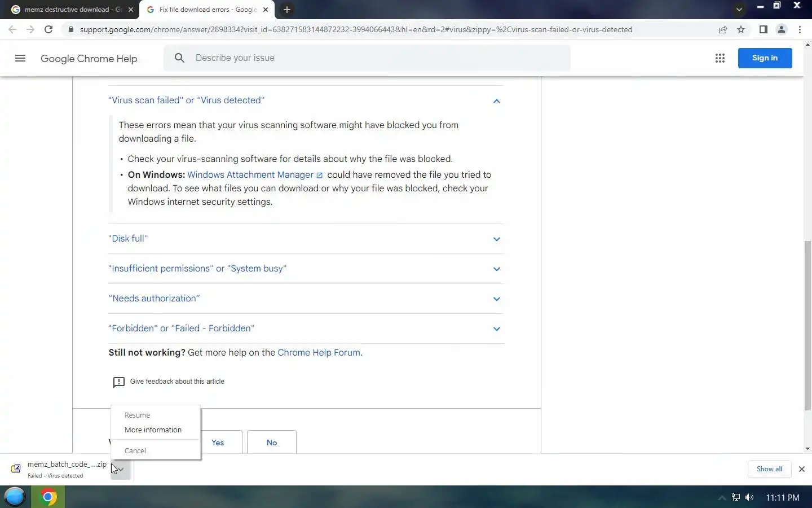Screen dimensions: 812x508
Task: Open the Google apps grid
Action: pos(720,58)
